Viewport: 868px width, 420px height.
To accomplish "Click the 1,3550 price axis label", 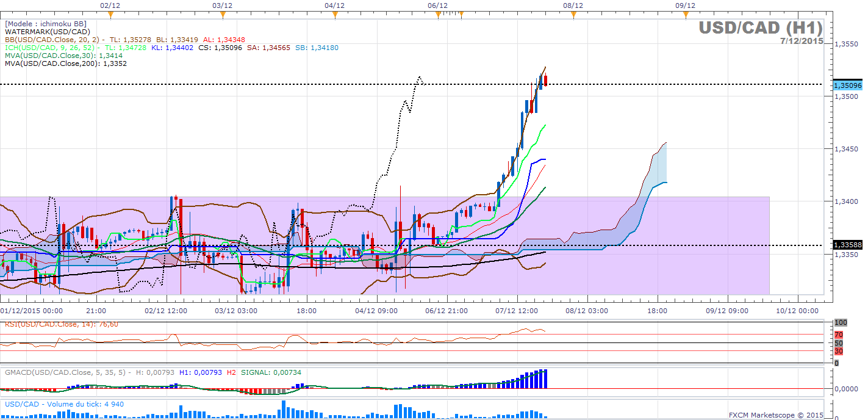I will (x=845, y=44).
